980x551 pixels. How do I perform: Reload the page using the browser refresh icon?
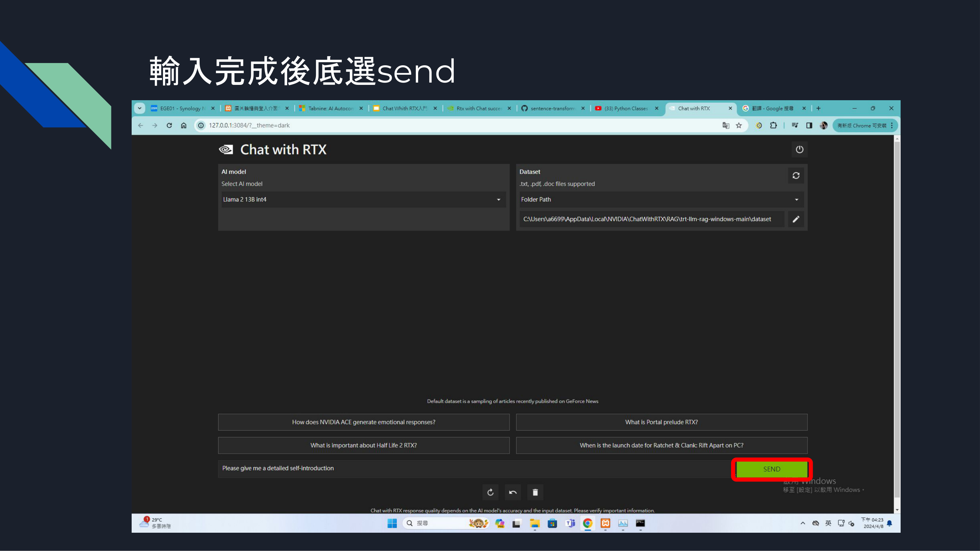(x=169, y=125)
